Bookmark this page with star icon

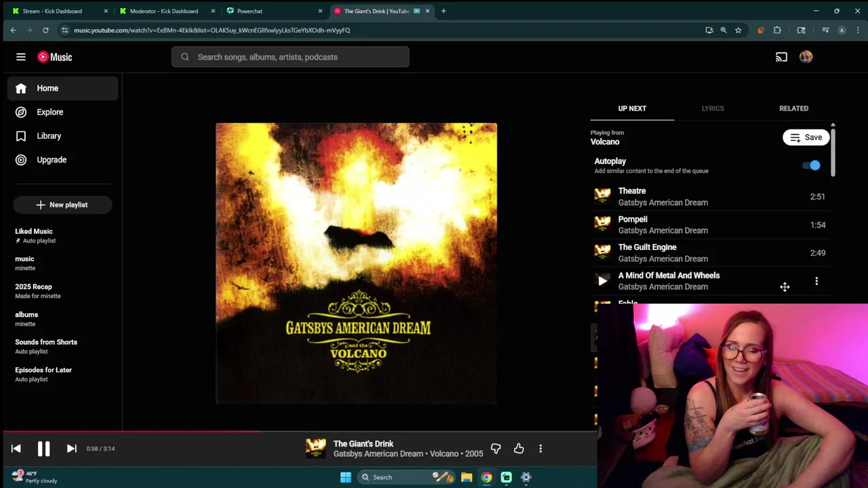(x=738, y=30)
